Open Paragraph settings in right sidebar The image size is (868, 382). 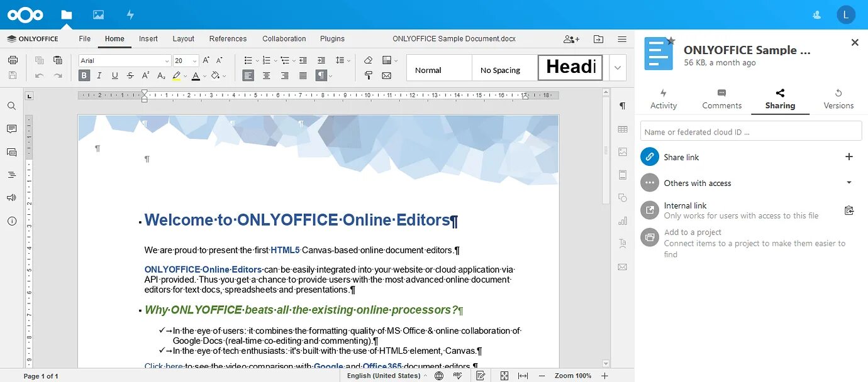pyautogui.click(x=623, y=106)
